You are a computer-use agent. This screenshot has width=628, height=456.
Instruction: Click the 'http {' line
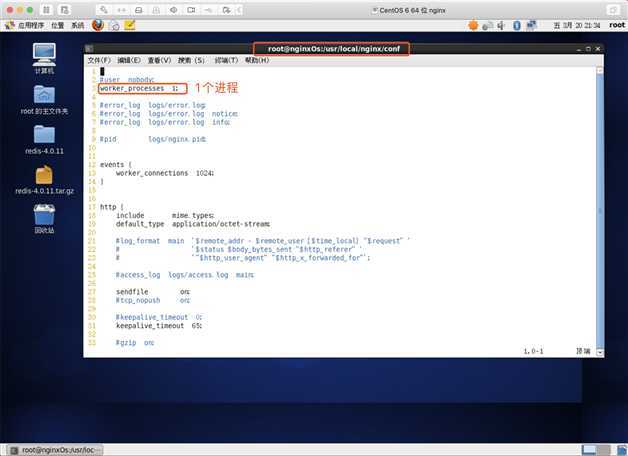(112, 207)
